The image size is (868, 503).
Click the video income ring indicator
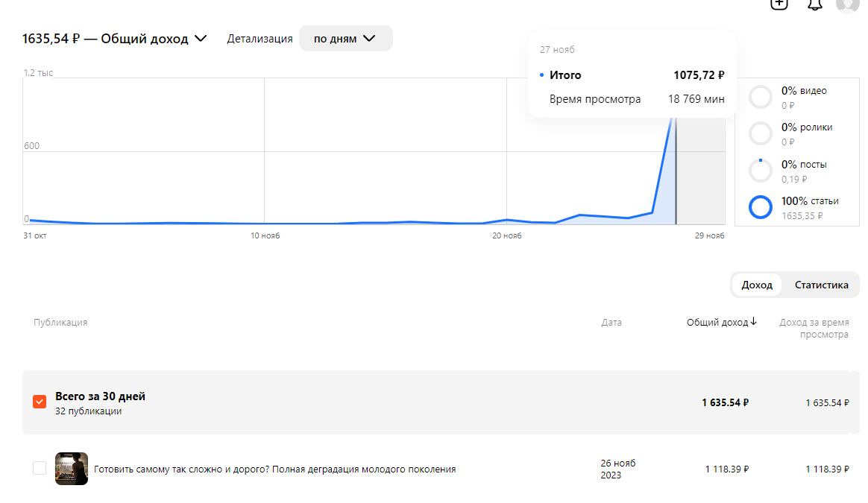point(760,97)
